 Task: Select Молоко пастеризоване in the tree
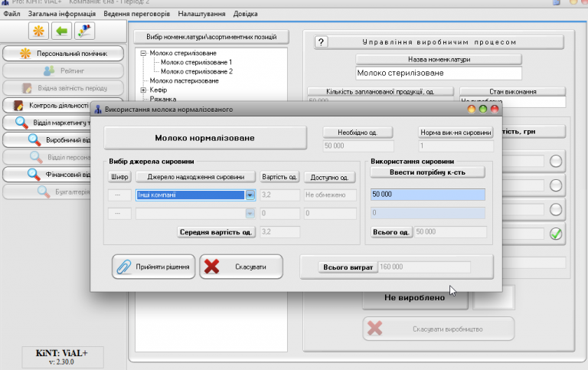(184, 80)
